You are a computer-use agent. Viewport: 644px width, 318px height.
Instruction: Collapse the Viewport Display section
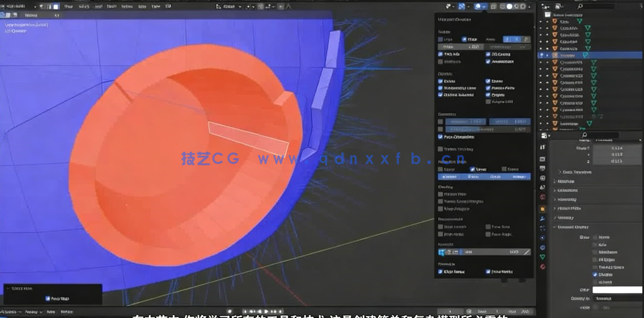click(570, 226)
